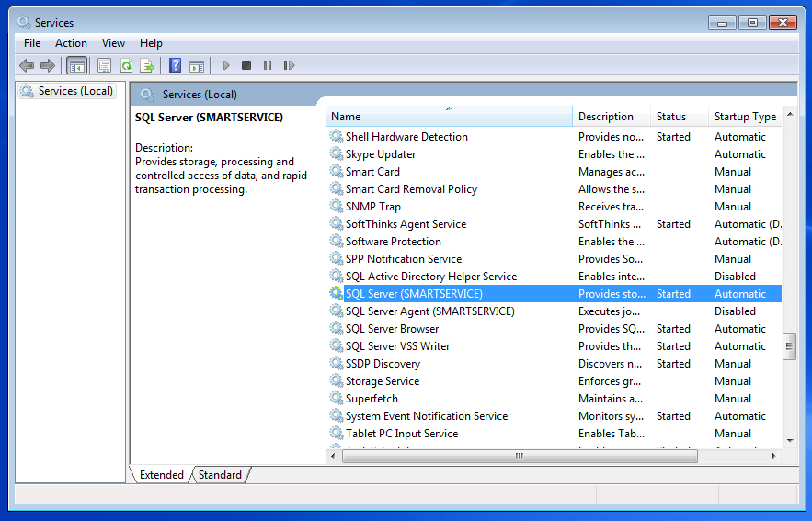The image size is (812, 521).
Task: Click the Forward arrow toolbar icon
Action: pos(48,66)
